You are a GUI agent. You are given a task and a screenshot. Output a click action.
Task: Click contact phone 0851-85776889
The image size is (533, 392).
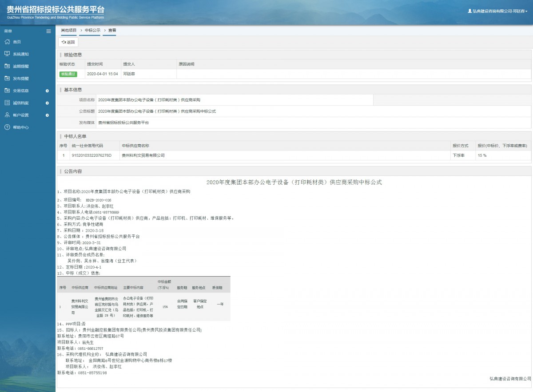106,212
